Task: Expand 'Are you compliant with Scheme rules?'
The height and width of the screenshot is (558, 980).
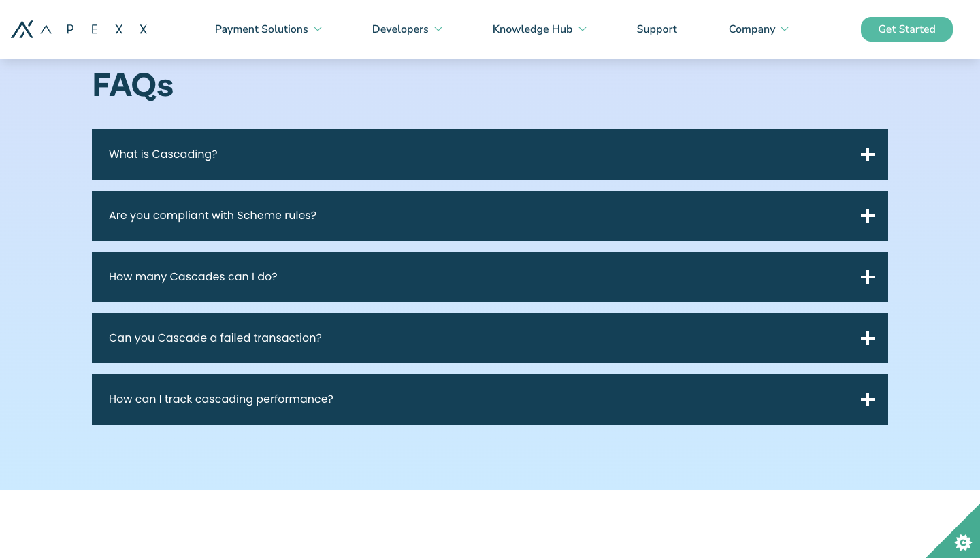Action: (490, 216)
